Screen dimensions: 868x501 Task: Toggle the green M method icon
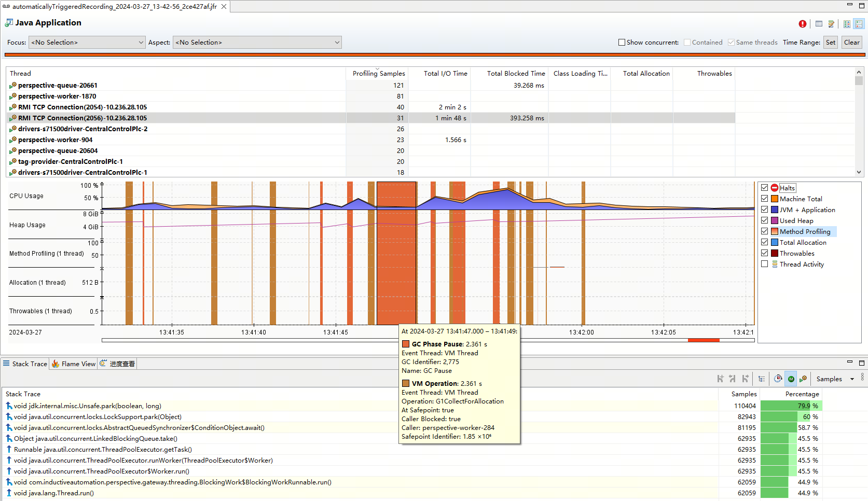791,379
